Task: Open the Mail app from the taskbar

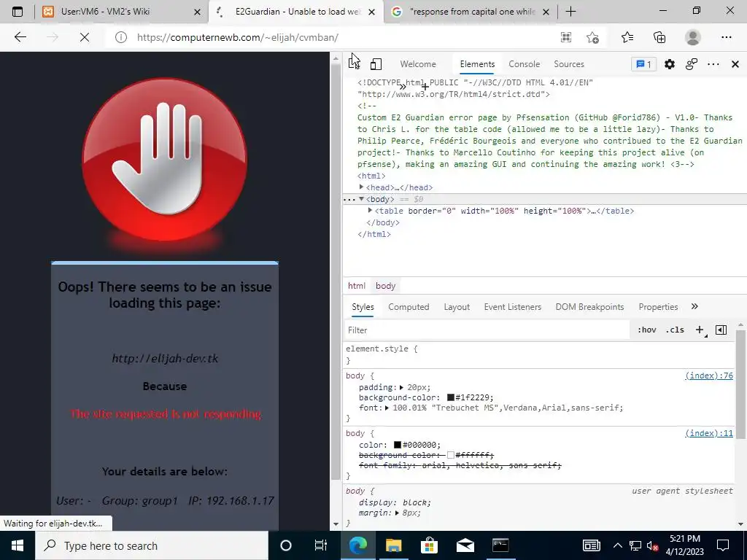Action: [x=465, y=545]
